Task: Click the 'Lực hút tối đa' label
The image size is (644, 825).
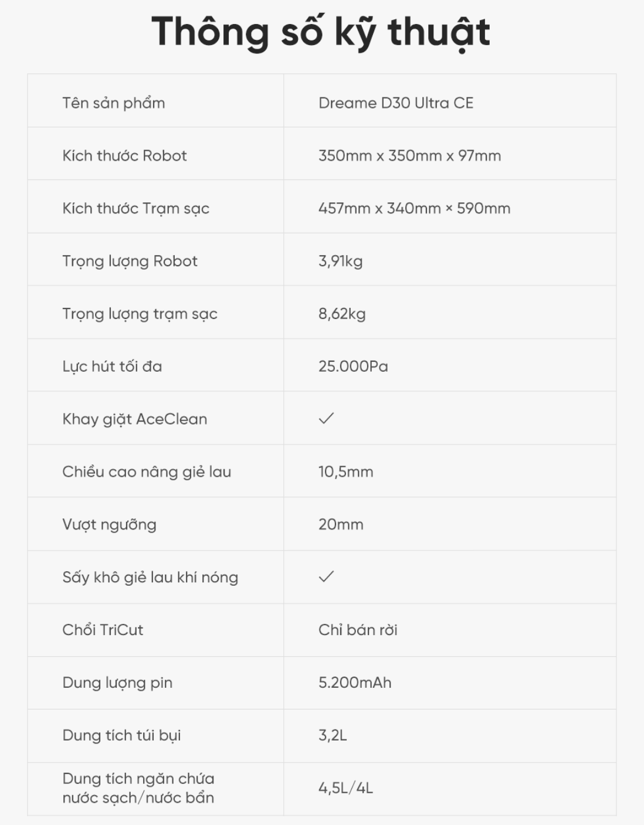Action: tap(112, 366)
